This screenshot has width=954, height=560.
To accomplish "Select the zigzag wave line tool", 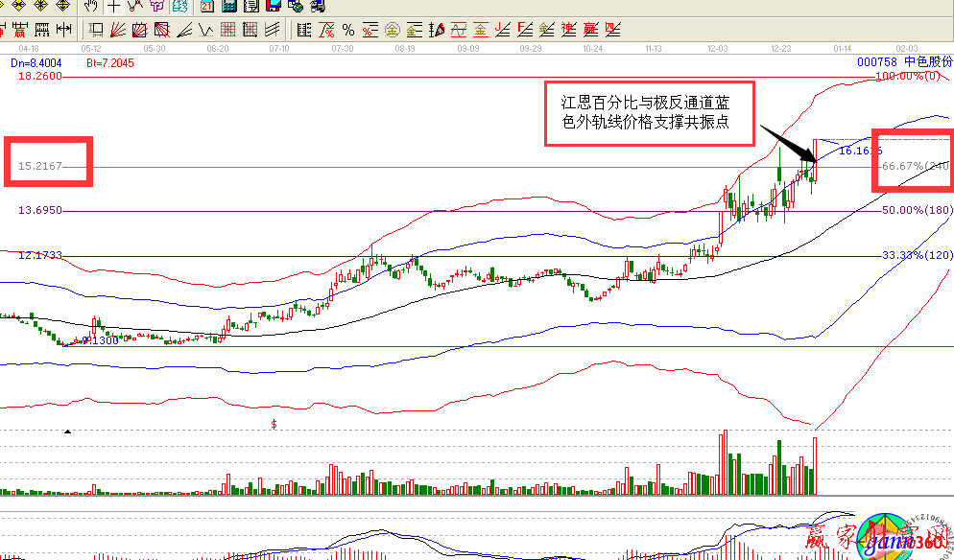I will pos(207,29).
